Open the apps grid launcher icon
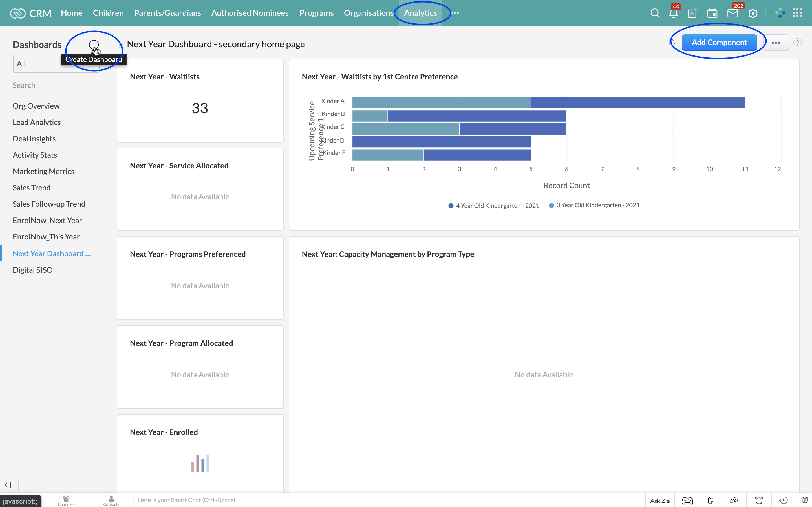Screen dimensions: 812x507 click(797, 14)
